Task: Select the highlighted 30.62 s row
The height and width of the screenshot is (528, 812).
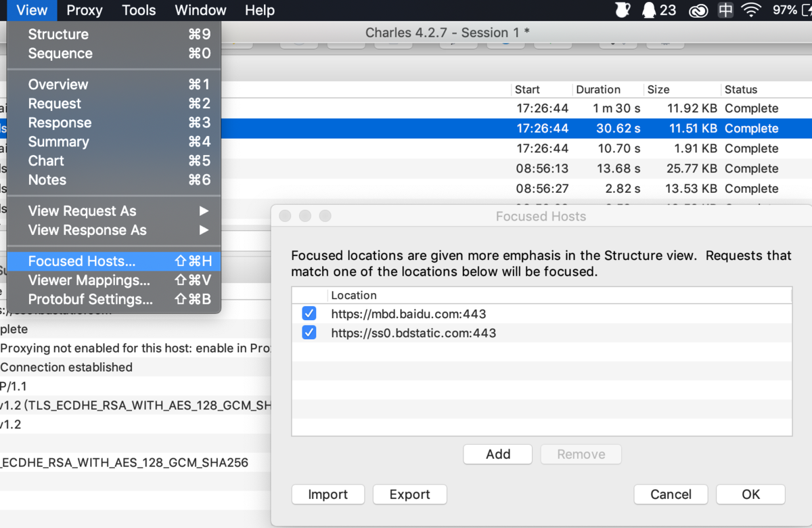Action: 516,129
